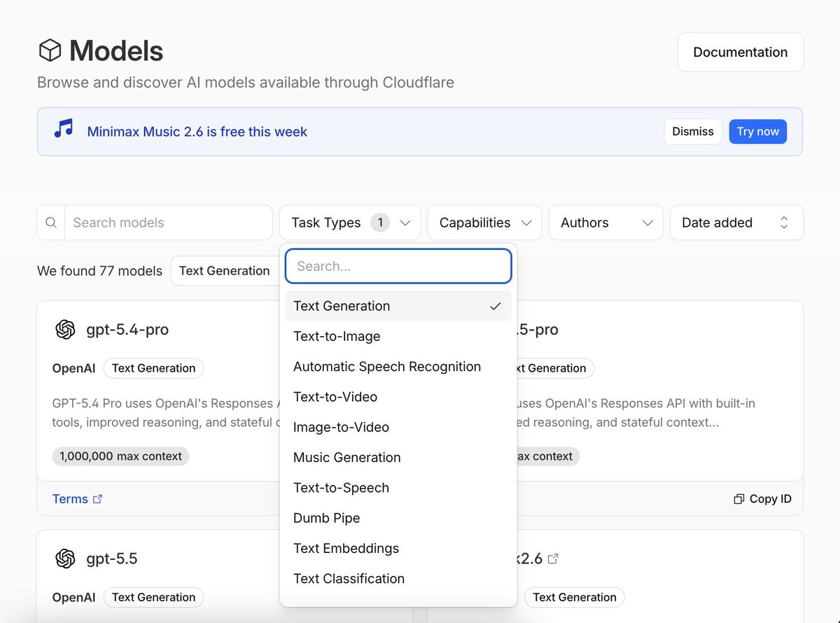840x623 pixels.
Task: Click checkmark next to Text Generation option
Action: point(496,306)
